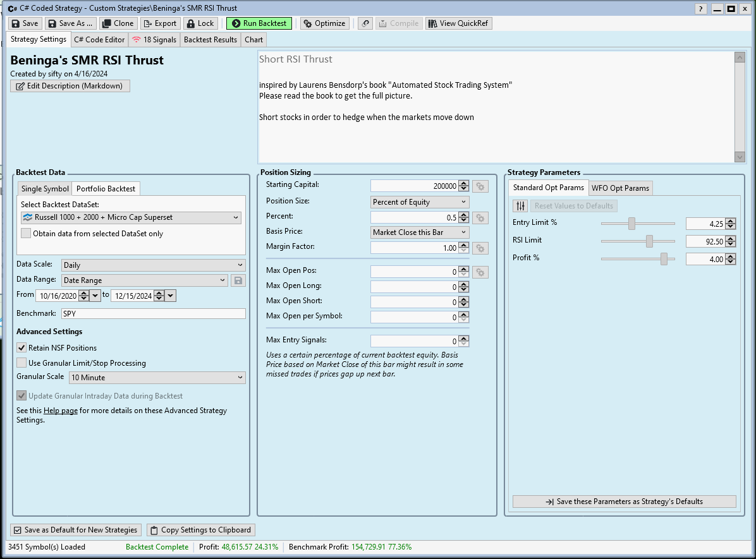Image resolution: width=756 pixels, height=559 pixels.
Task: Open the Data Range dropdown
Action: (145, 280)
